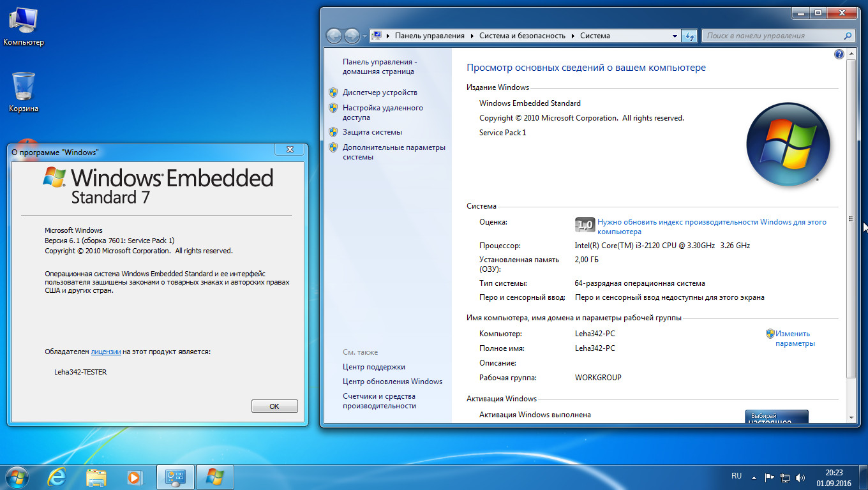This screenshot has height=490, width=868.
Task: Select 64-разрядная операционная система text
Action: pos(640,283)
